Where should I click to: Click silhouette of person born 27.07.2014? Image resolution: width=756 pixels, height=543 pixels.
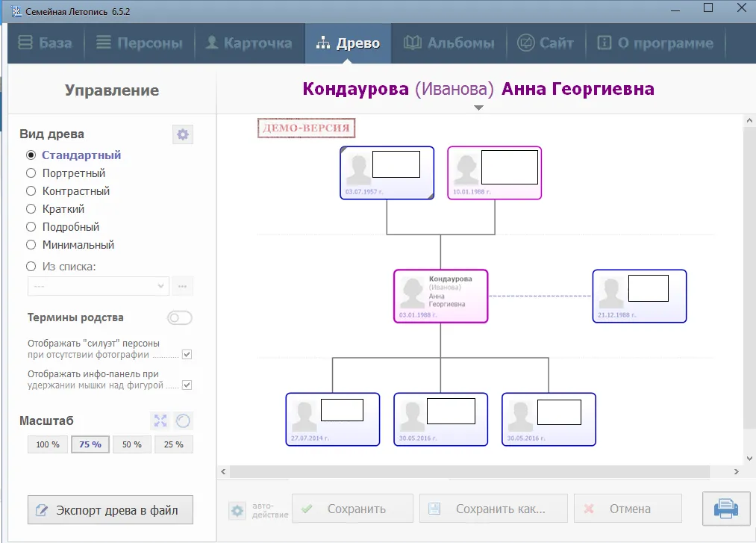pos(304,416)
